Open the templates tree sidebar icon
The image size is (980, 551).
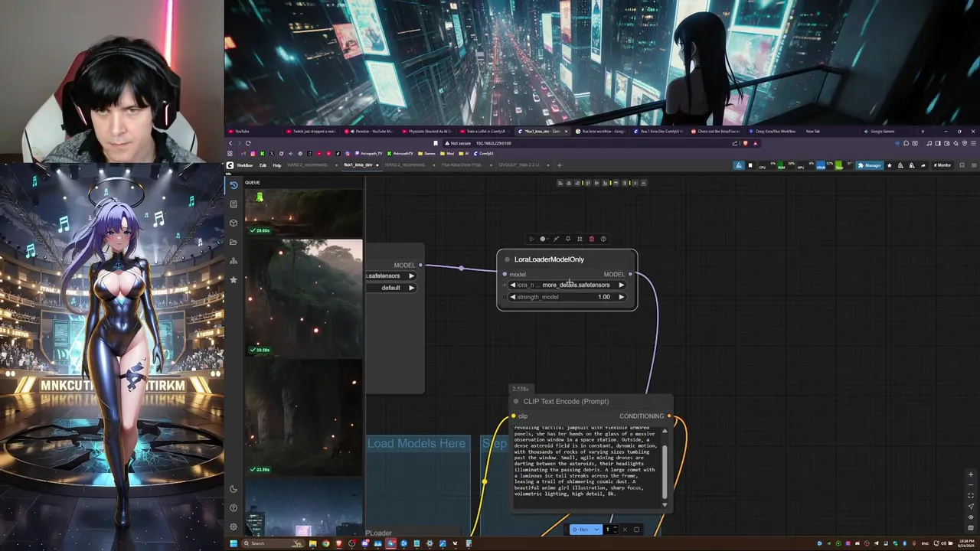234,261
